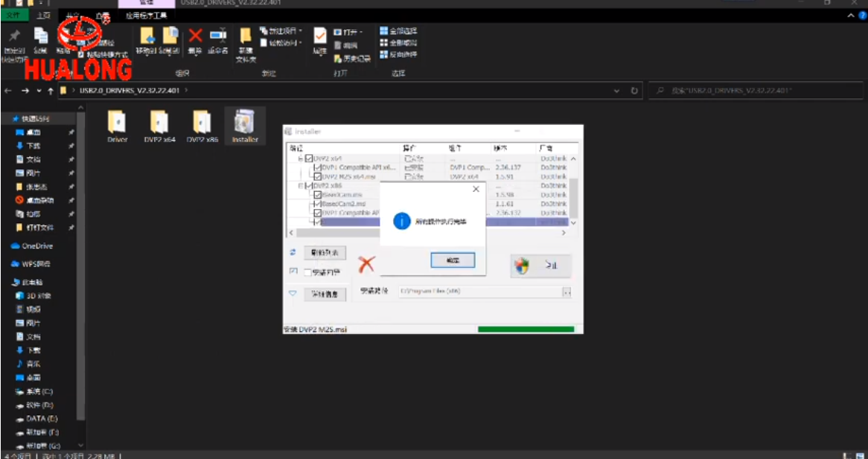Click the green installation progress bar
This screenshot has width=868, height=459.
(x=526, y=329)
